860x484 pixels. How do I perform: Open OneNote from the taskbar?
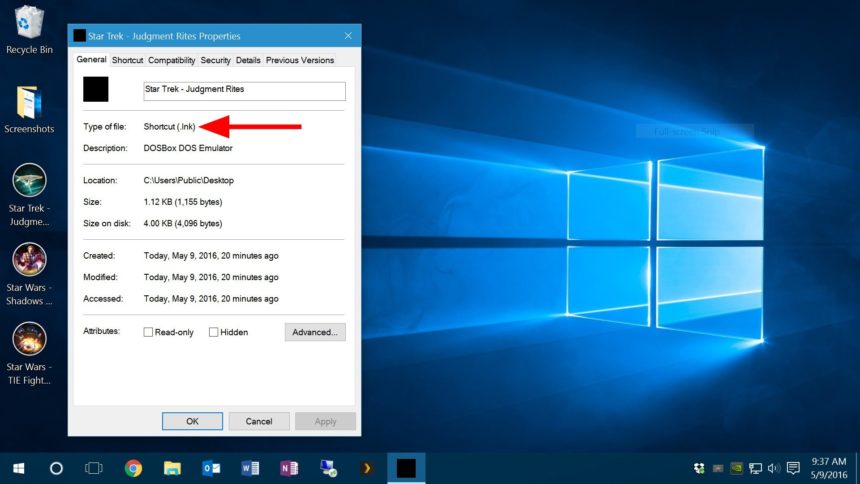point(289,468)
